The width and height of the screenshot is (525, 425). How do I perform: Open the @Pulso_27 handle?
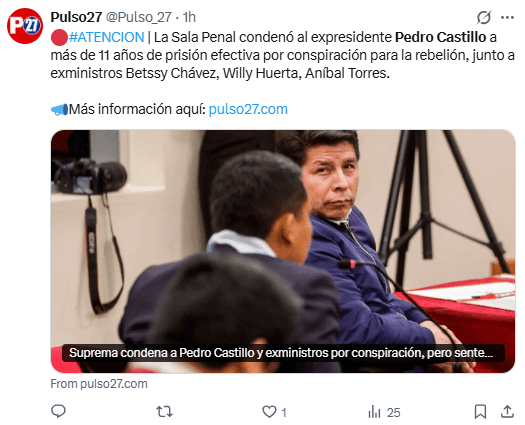tap(139, 17)
